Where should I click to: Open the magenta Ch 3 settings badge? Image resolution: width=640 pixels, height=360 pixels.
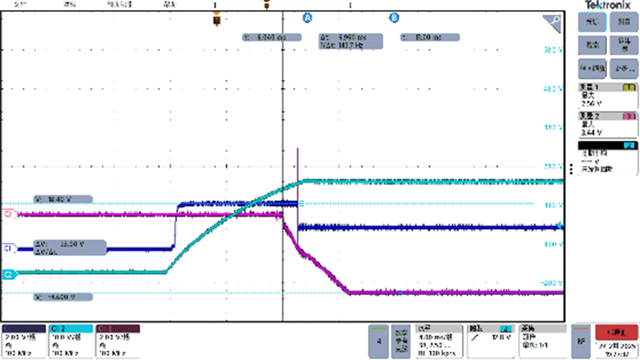click(118, 341)
